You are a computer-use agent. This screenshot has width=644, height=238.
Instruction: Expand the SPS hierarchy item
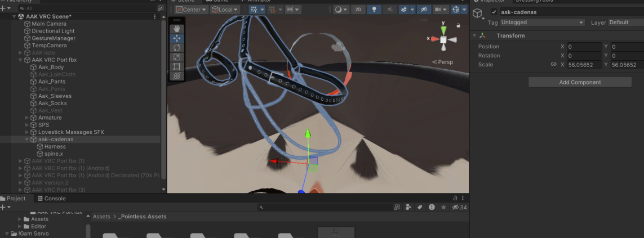click(27, 125)
